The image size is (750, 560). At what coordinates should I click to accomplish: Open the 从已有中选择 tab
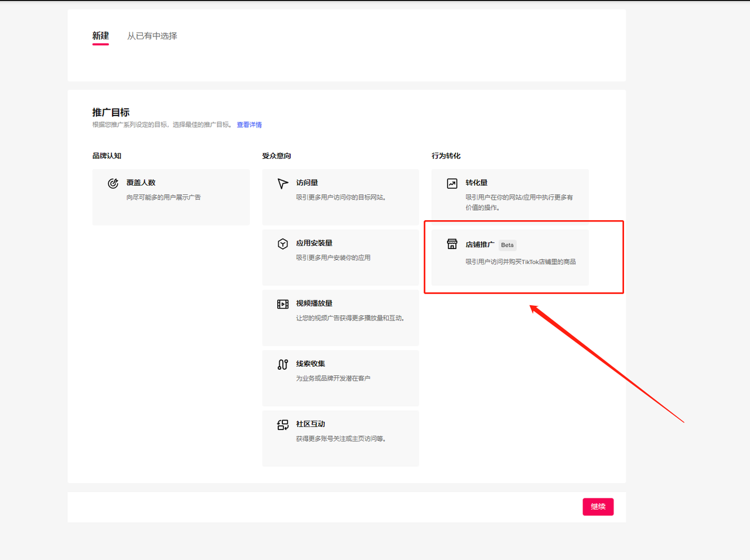pos(152,36)
